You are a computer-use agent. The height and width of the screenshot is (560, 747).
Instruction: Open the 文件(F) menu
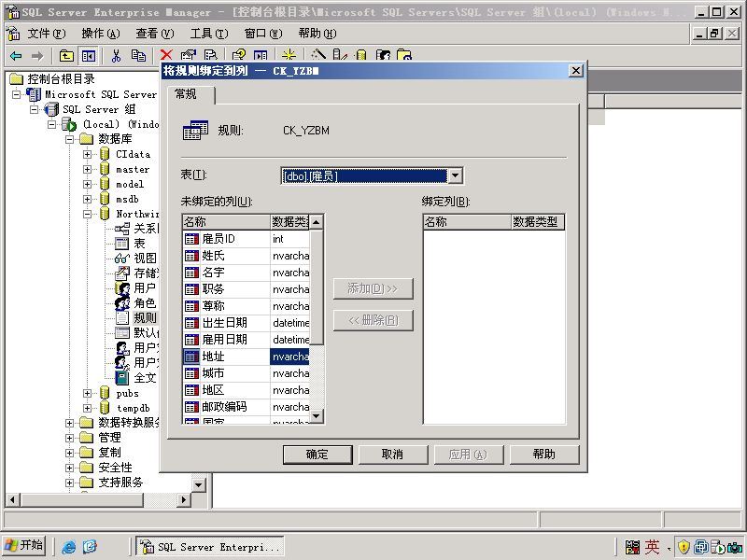(x=46, y=34)
